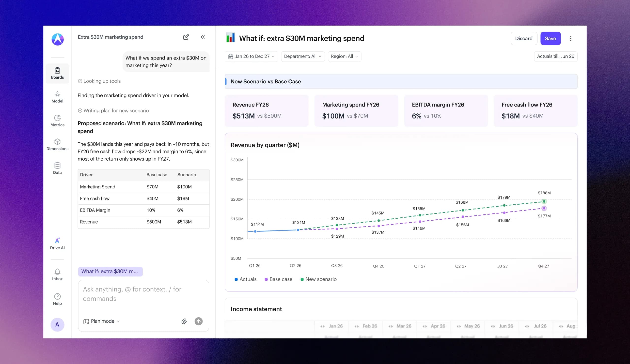Open the Plan mode selector

click(x=101, y=321)
